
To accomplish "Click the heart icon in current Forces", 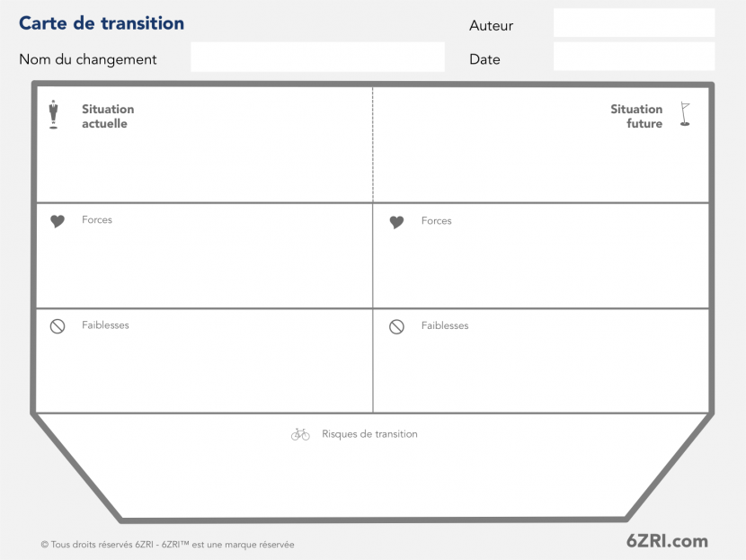I will (x=58, y=221).
